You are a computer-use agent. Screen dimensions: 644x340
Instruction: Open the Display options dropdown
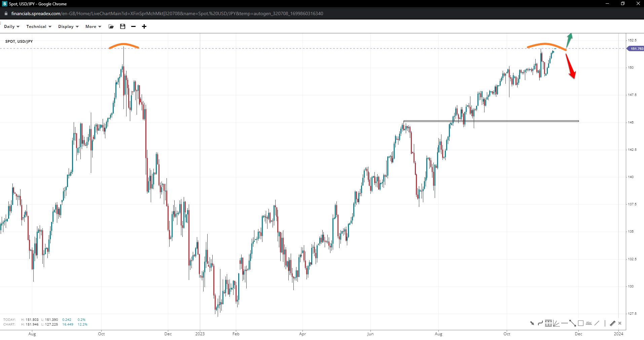(68, 27)
